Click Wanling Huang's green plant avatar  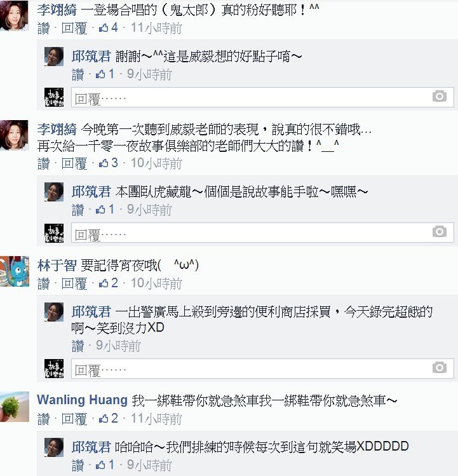click(14, 407)
